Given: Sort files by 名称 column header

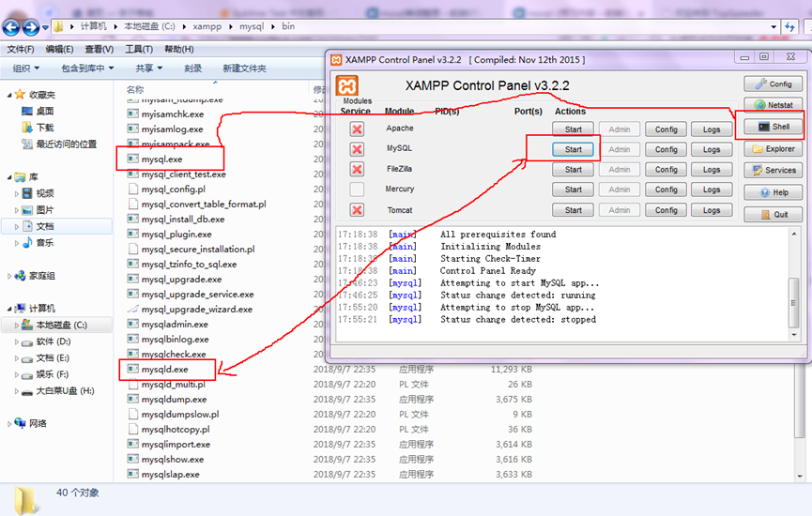Looking at the screenshot, I should pyautogui.click(x=135, y=89).
